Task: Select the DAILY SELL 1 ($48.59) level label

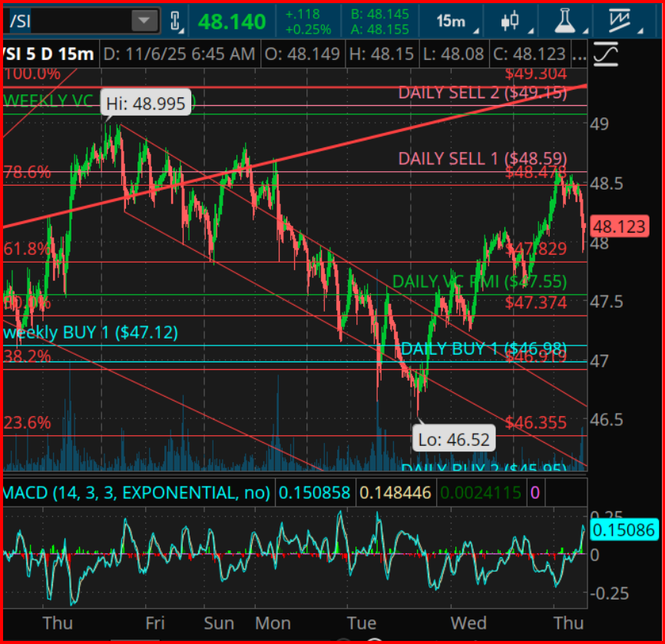Action: click(x=481, y=159)
